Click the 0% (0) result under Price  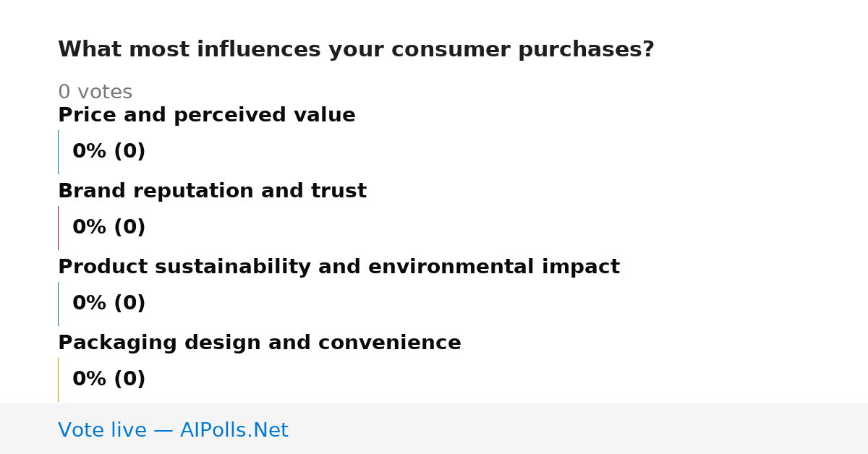click(109, 152)
